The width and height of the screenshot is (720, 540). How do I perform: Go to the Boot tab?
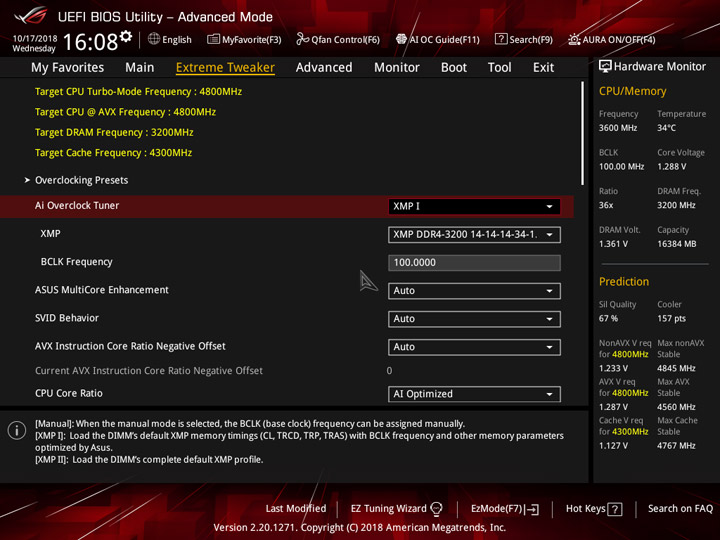coord(454,68)
